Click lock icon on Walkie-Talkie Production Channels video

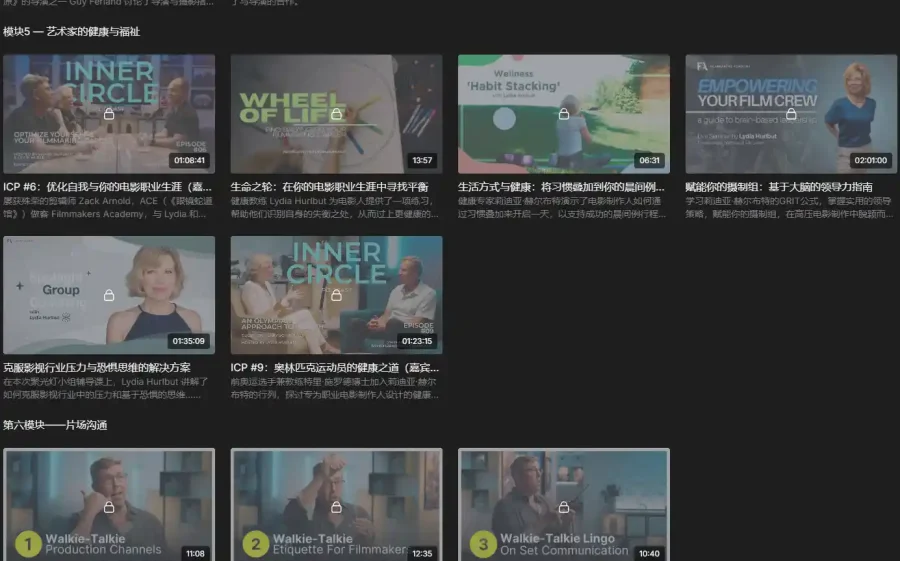[x=109, y=508]
